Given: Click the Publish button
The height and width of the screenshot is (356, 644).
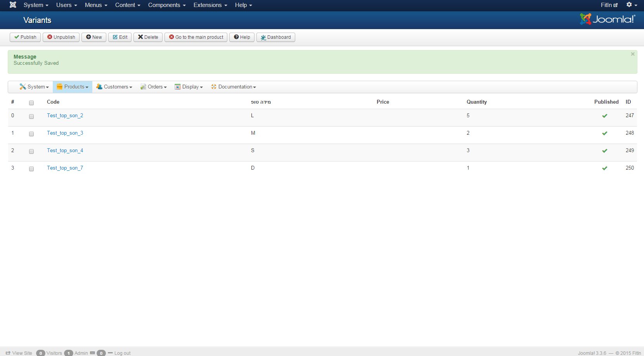Looking at the screenshot, I should pos(25,37).
